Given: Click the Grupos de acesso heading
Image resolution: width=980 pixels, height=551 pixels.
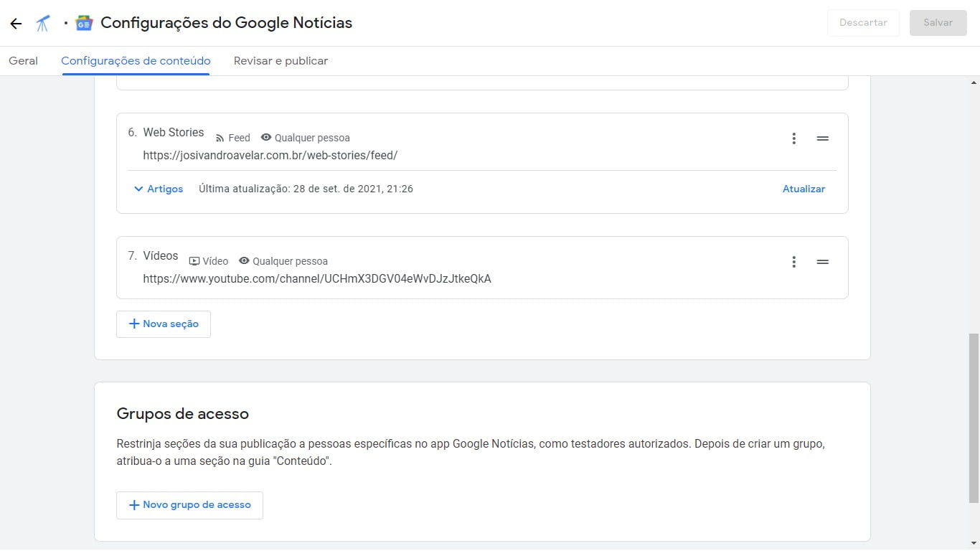Looking at the screenshot, I should (183, 414).
